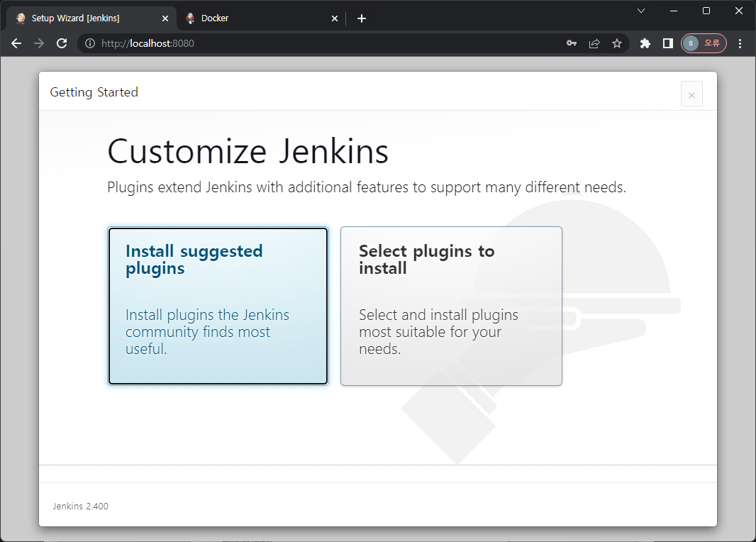756x542 pixels.
Task: Open browser extensions menu
Action: point(645,43)
